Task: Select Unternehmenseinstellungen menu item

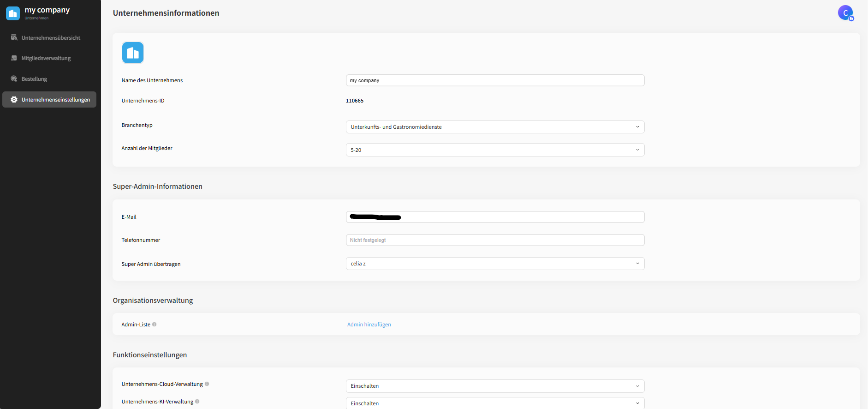Action: [49, 100]
